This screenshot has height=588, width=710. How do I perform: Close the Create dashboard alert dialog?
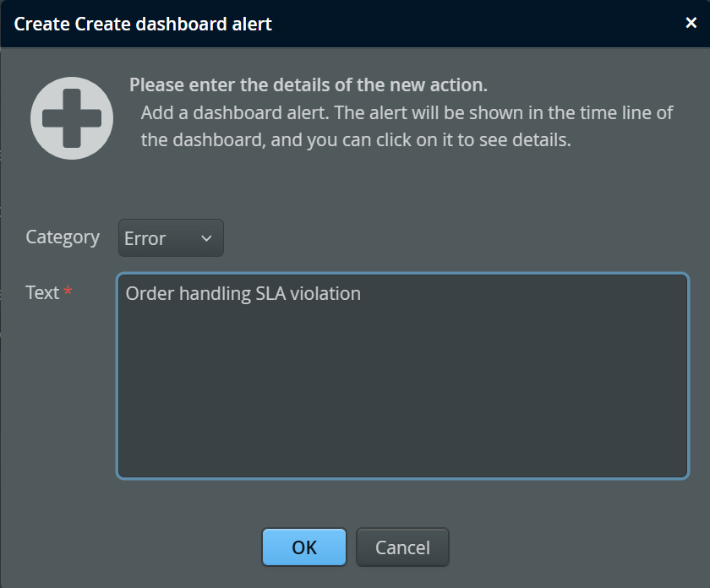pos(691,23)
